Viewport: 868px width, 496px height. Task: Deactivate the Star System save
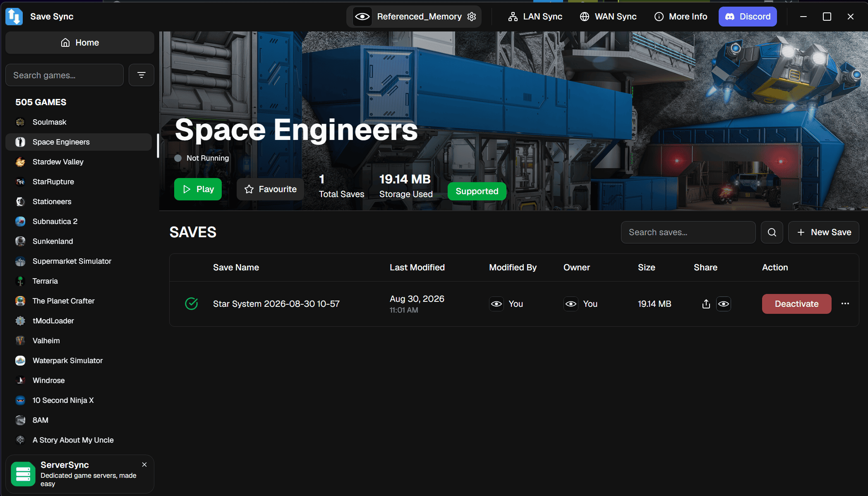click(796, 304)
